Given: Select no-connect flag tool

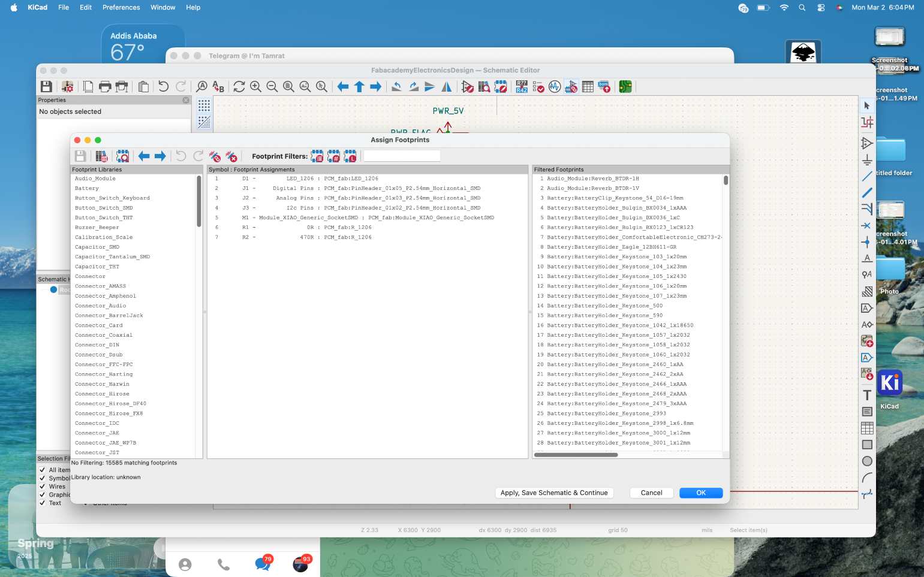Looking at the screenshot, I should coord(866,226).
